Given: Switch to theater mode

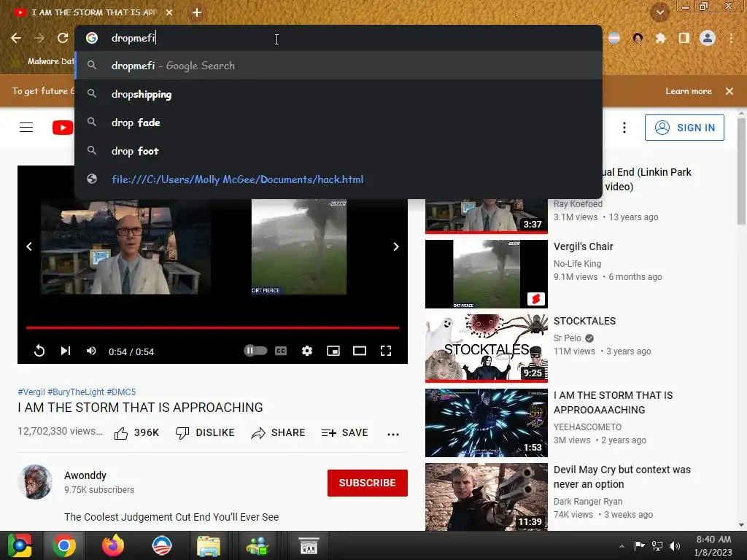Looking at the screenshot, I should click(x=359, y=351).
